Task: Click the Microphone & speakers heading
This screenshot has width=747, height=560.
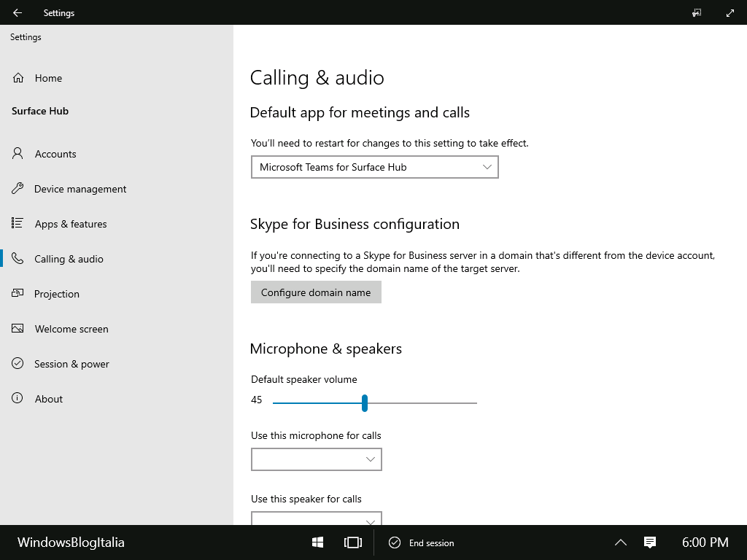Action: pos(326,349)
